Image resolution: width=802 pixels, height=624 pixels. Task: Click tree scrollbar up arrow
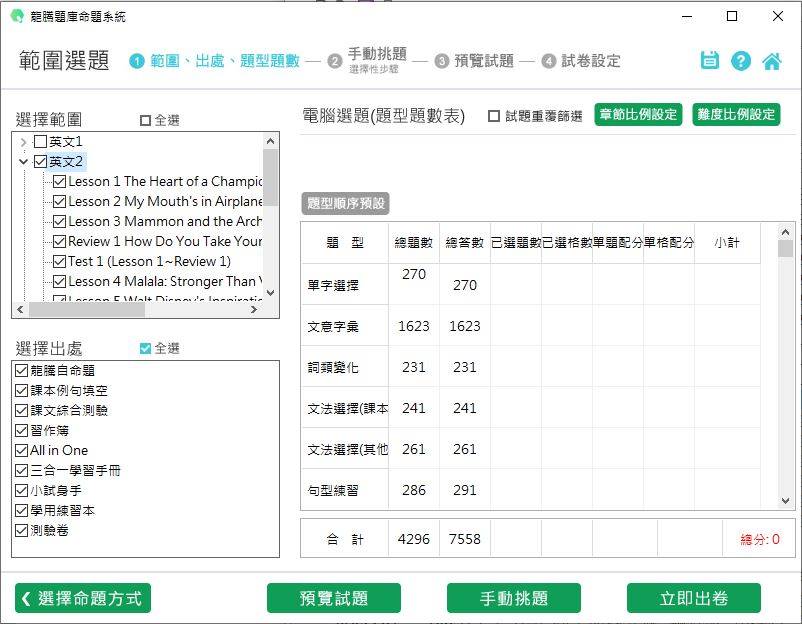point(271,141)
